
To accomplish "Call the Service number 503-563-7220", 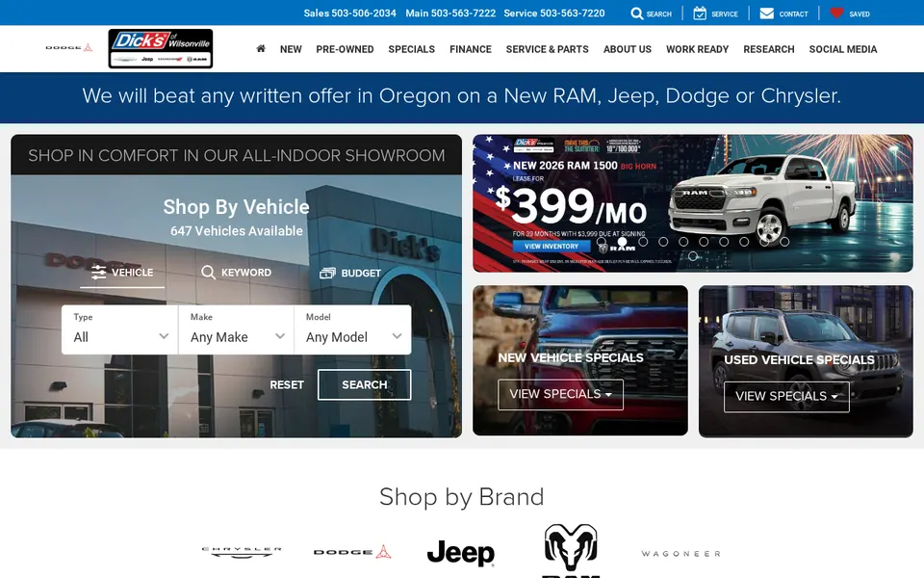I will tap(554, 13).
